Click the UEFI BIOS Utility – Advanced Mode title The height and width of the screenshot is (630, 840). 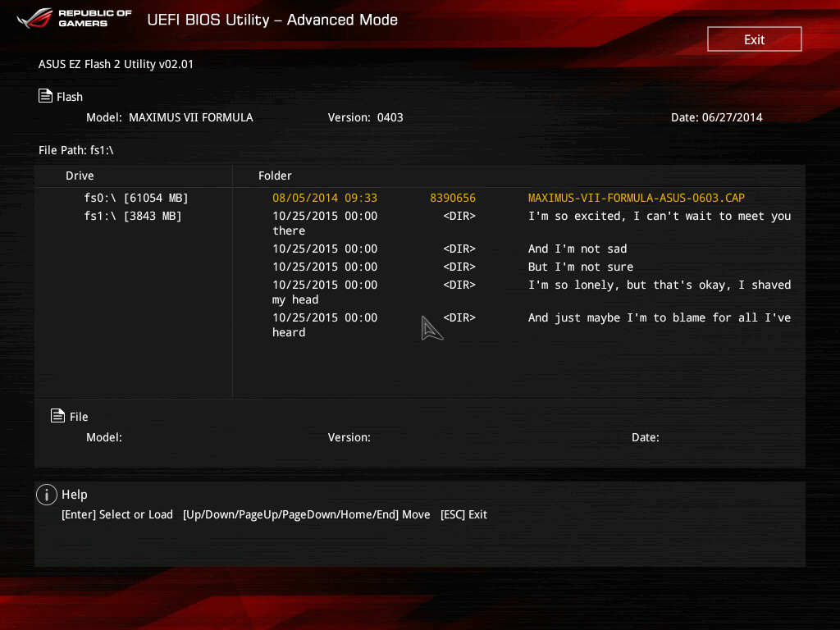coord(272,20)
